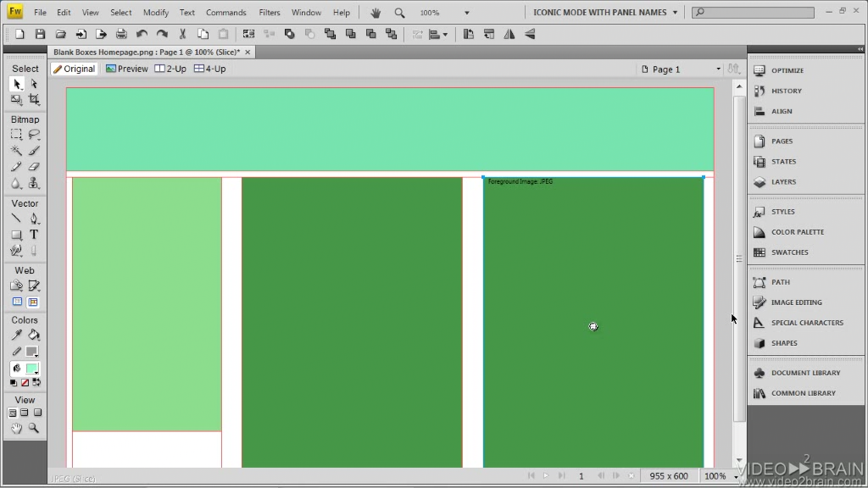Show slices and hotspots

pyautogui.click(x=34, y=302)
